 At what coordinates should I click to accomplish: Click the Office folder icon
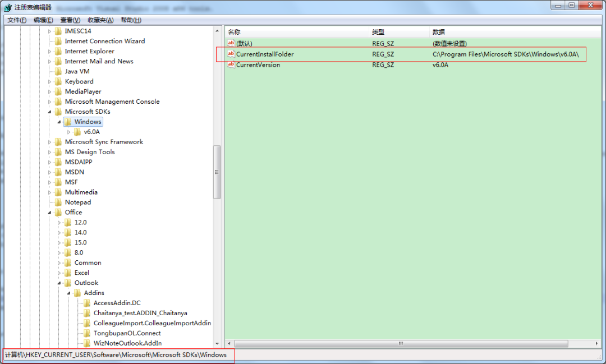point(58,212)
